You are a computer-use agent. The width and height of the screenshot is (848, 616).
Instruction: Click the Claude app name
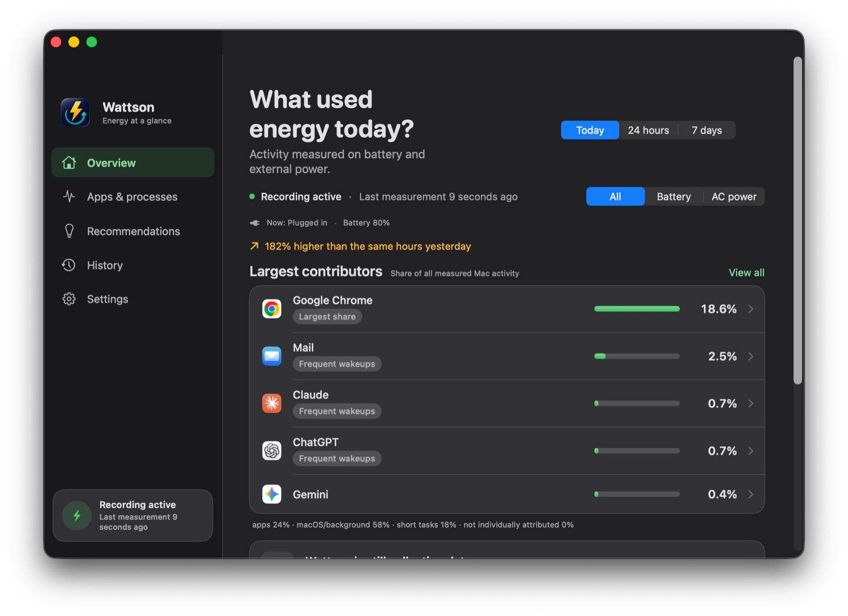tap(311, 395)
